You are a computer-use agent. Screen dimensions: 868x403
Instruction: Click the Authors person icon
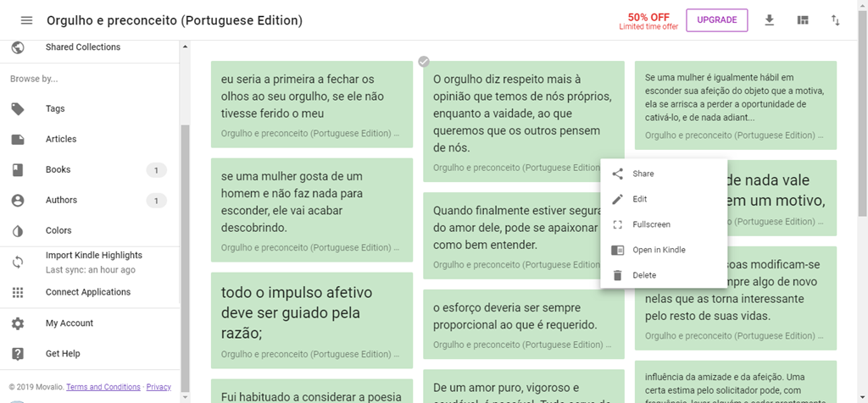pyautogui.click(x=18, y=200)
